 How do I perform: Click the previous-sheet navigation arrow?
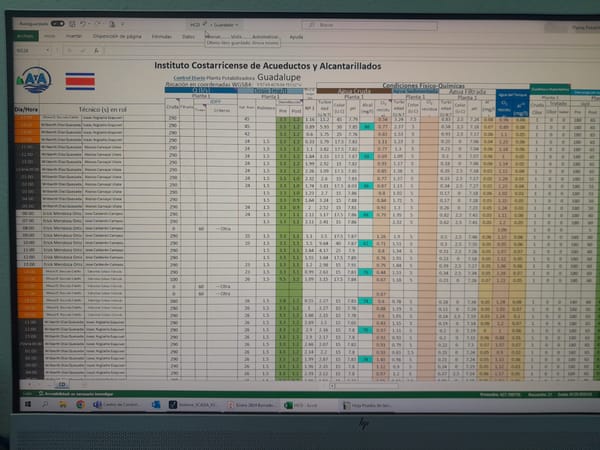pyautogui.click(x=29, y=384)
